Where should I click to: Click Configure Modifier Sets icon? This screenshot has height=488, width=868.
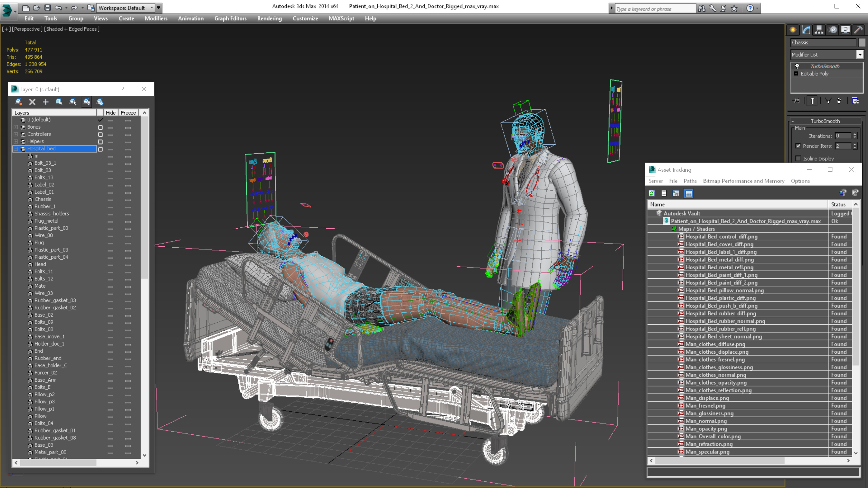(855, 100)
